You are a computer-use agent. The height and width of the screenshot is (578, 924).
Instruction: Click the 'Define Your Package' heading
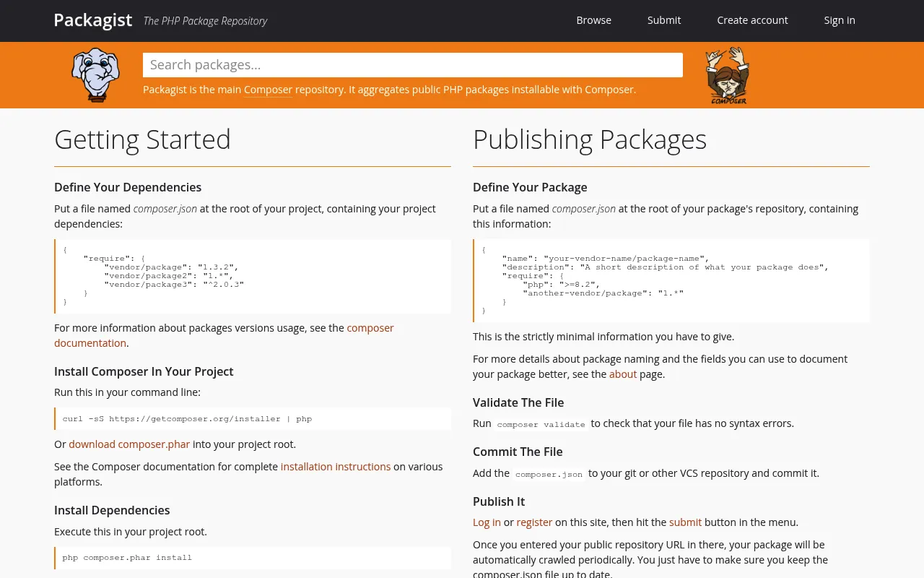click(x=530, y=187)
